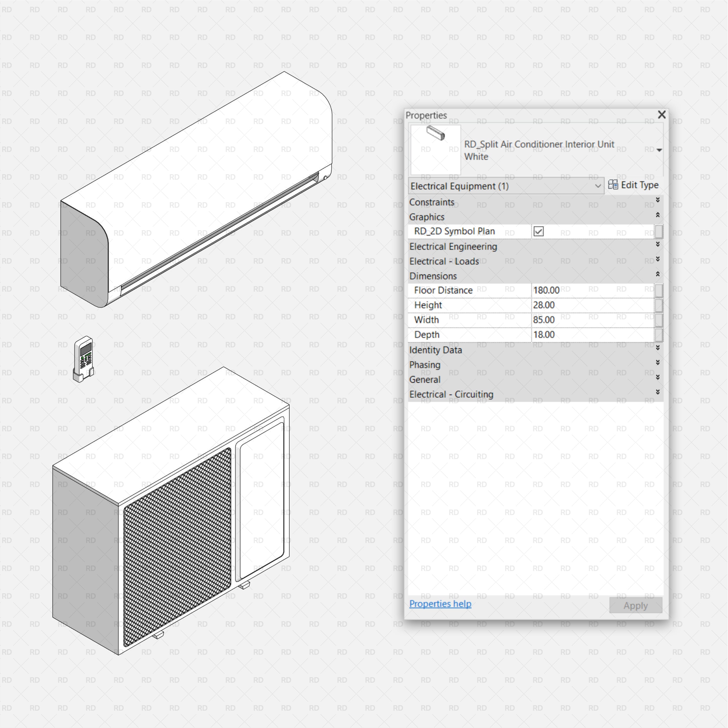Click the parameter button beside Height value
Image resolution: width=728 pixels, height=728 pixels.
[x=659, y=305]
